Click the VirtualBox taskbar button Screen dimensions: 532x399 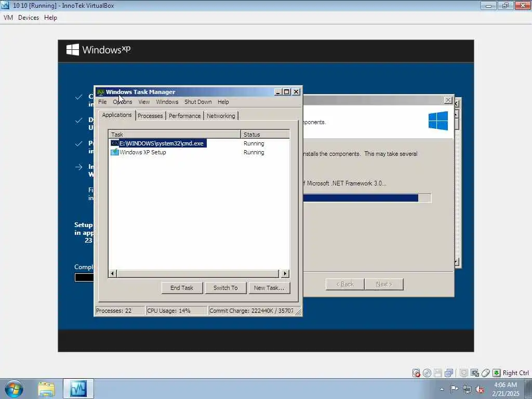(78, 389)
